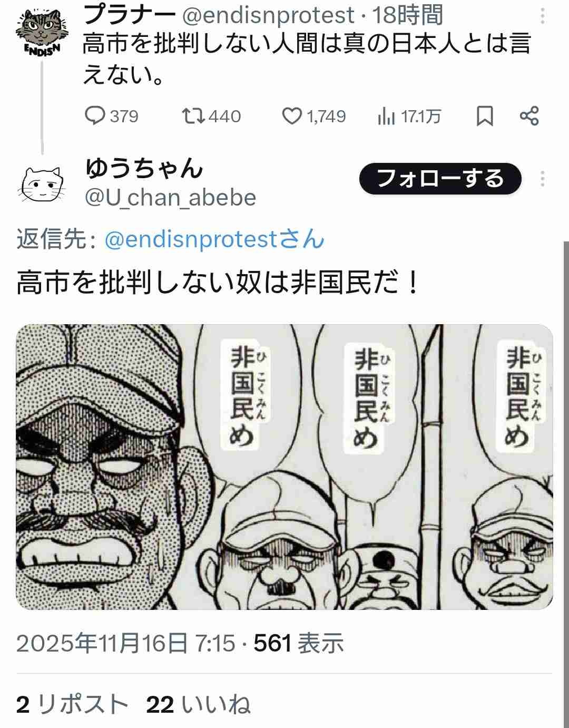
Task: Open ゆうちゃん's cat avatar
Action: [41, 183]
